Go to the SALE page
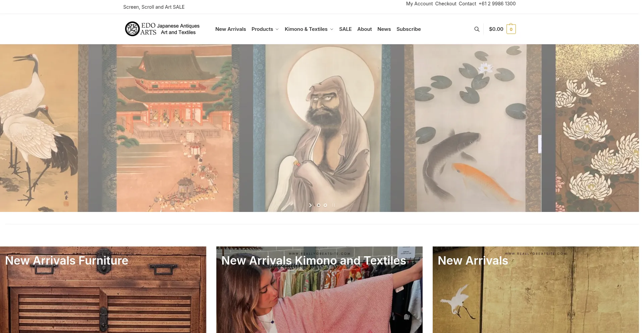Screen dimensions: 644x333 point(345,29)
